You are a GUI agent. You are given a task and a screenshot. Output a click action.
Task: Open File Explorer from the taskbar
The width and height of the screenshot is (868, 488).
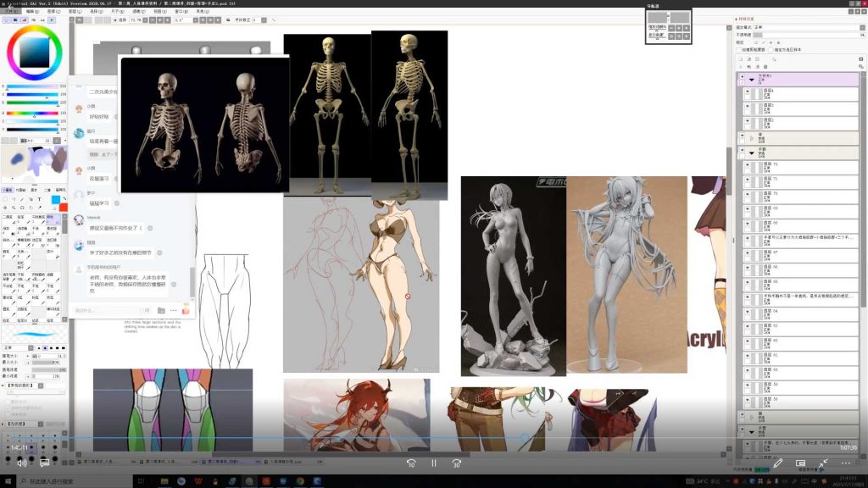point(164,481)
